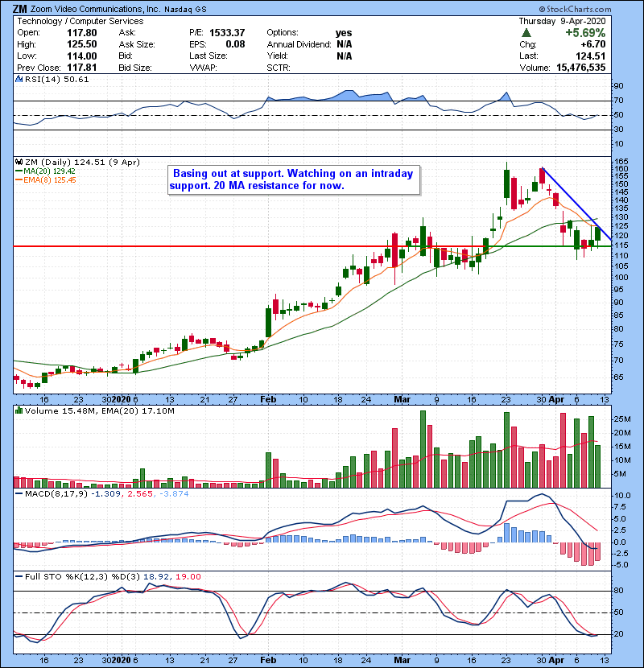Click the MA(20) 129.42 legend text
The image size is (644, 668).
pyautogui.click(x=49, y=171)
